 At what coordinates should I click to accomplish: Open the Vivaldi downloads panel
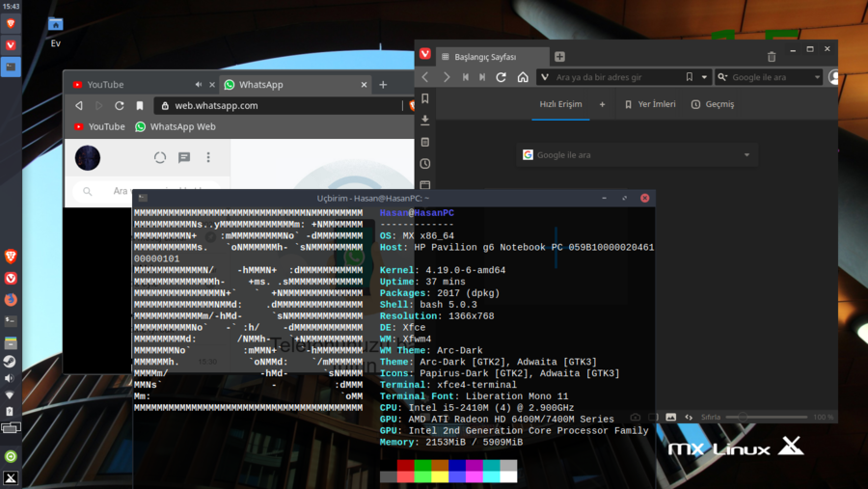[425, 121]
